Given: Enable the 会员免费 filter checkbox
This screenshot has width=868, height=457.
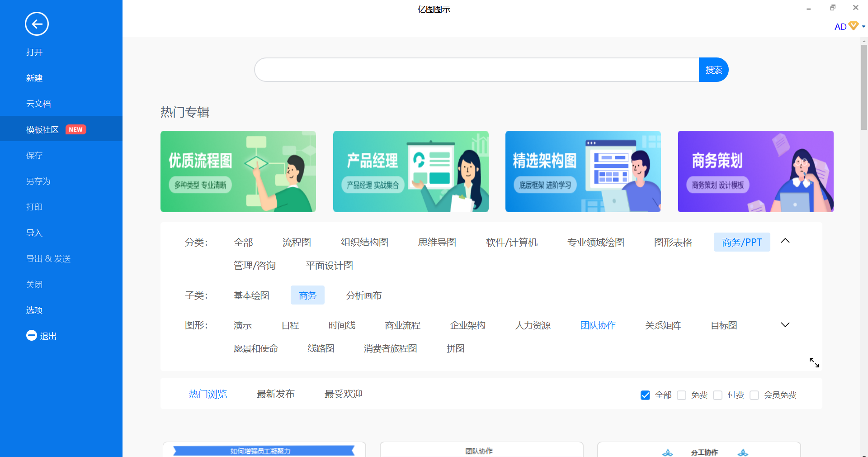Looking at the screenshot, I should click(x=754, y=395).
